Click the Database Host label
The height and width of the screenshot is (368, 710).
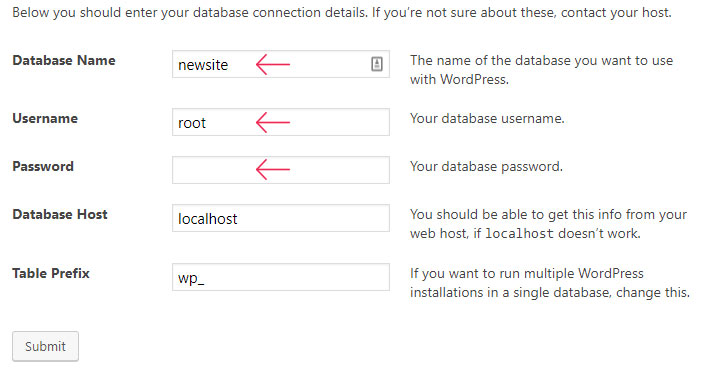click(60, 214)
